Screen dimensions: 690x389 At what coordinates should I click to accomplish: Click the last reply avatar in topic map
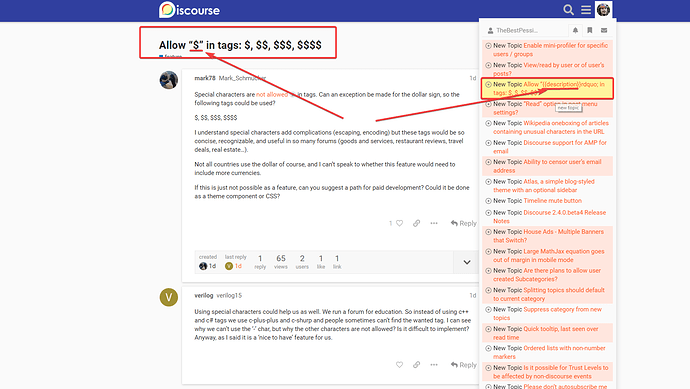click(229, 266)
